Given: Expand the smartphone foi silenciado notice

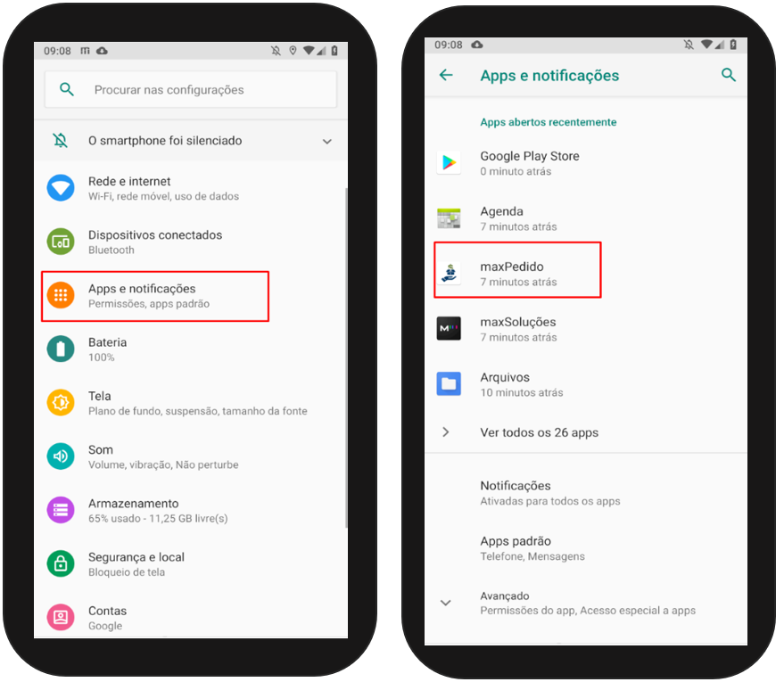Looking at the screenshot, I should click(x=327, y=142).
